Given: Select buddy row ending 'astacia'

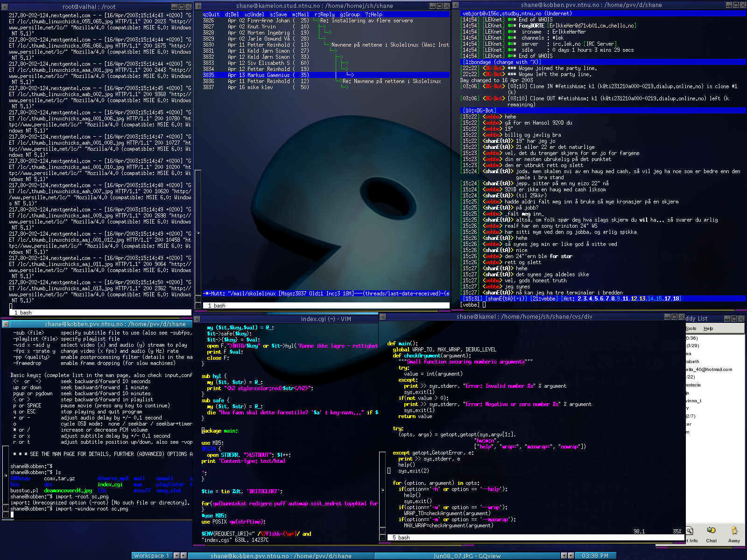Looking at the screenshot, I should pyautogui.click(x=693, y=385).
